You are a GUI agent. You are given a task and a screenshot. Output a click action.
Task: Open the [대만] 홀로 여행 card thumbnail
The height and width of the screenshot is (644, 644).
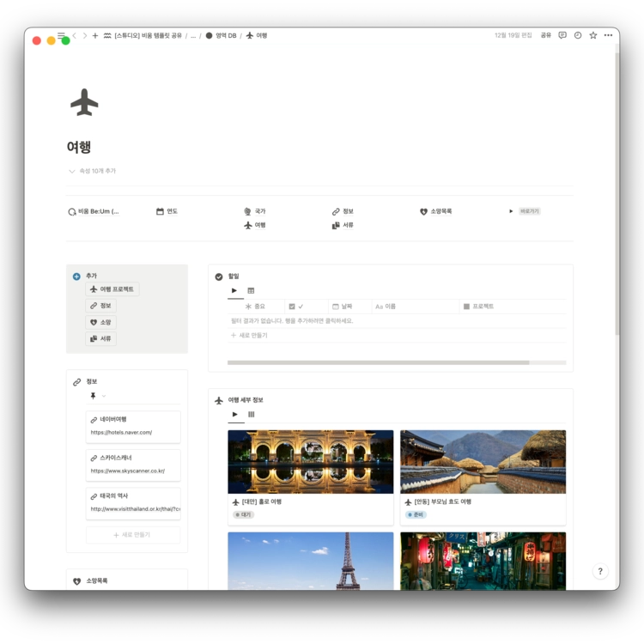[x=311, y=462]
